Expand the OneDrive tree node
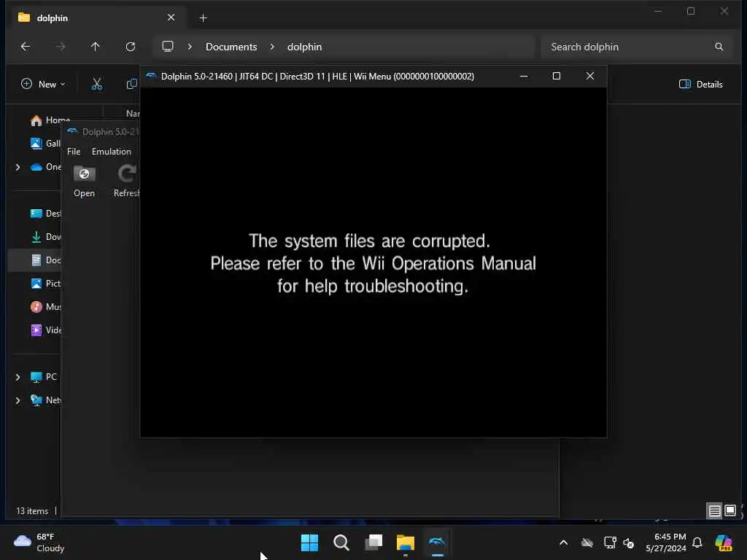 click(18, 167)
